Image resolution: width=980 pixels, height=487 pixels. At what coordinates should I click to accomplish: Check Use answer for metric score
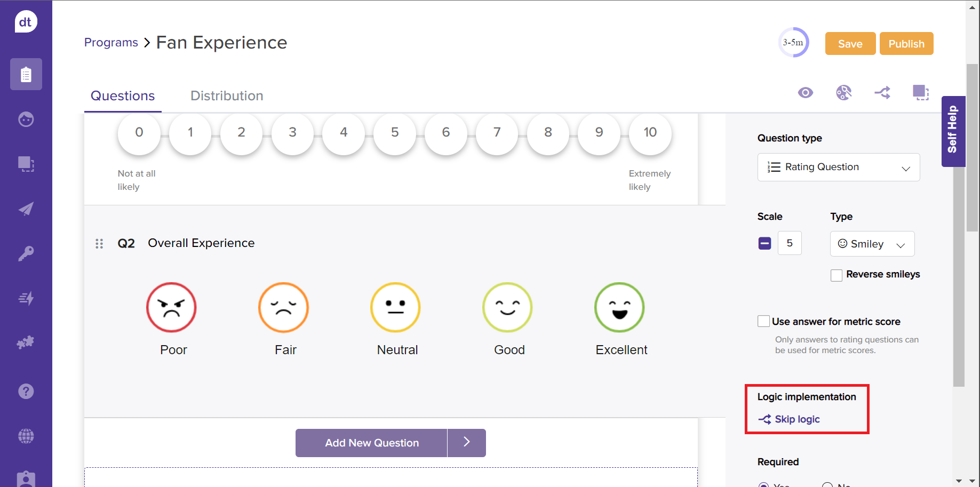pos(764,322)
